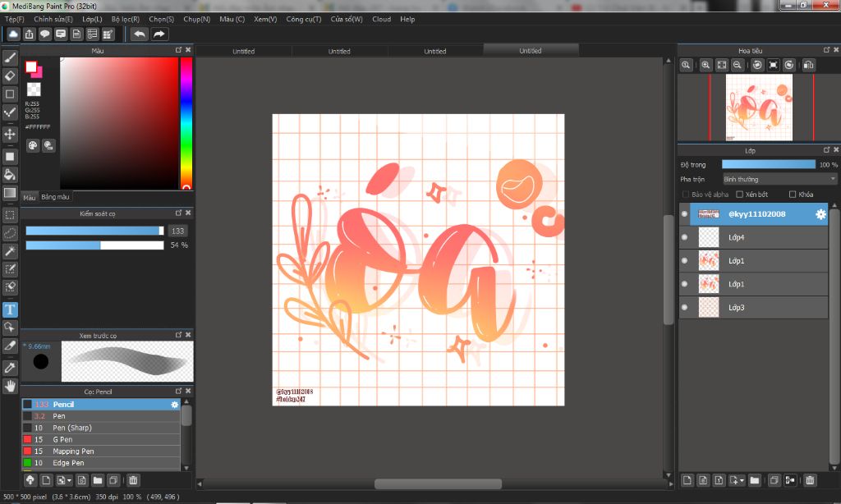Toggle visibility of Lớp4 layer
Image resolution: width=841 pixels, height=504 pixels.
pos(684,237)
